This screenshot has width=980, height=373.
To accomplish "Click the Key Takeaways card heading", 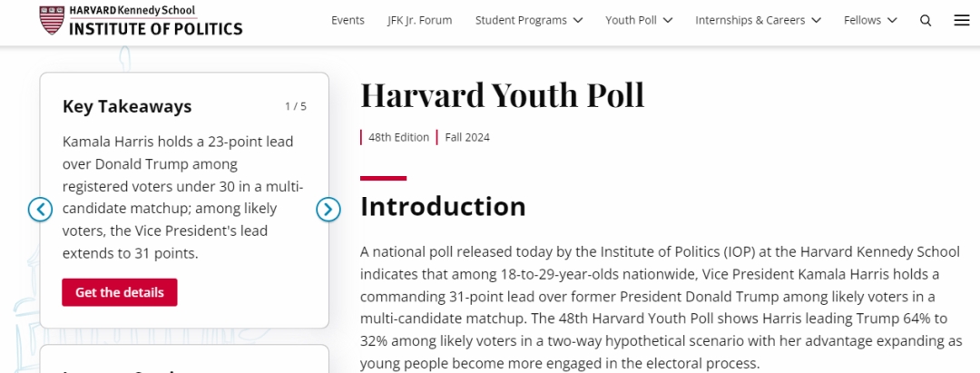I will (127, 107).
